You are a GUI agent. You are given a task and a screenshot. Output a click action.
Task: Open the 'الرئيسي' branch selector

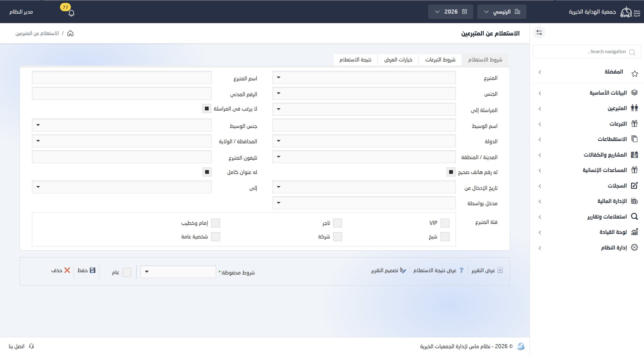(x=502, y=12)
